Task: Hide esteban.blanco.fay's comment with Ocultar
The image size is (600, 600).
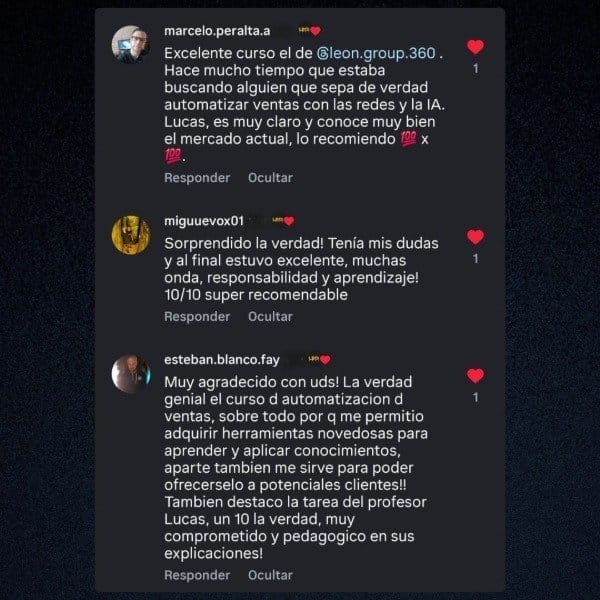Action: 270,575
